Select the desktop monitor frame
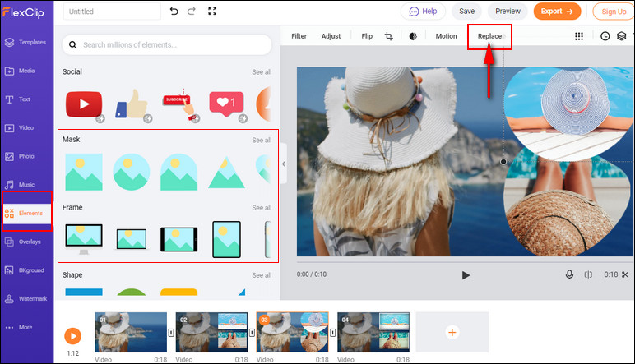Viewport: 635px width, 364px height. click(84, 239)
